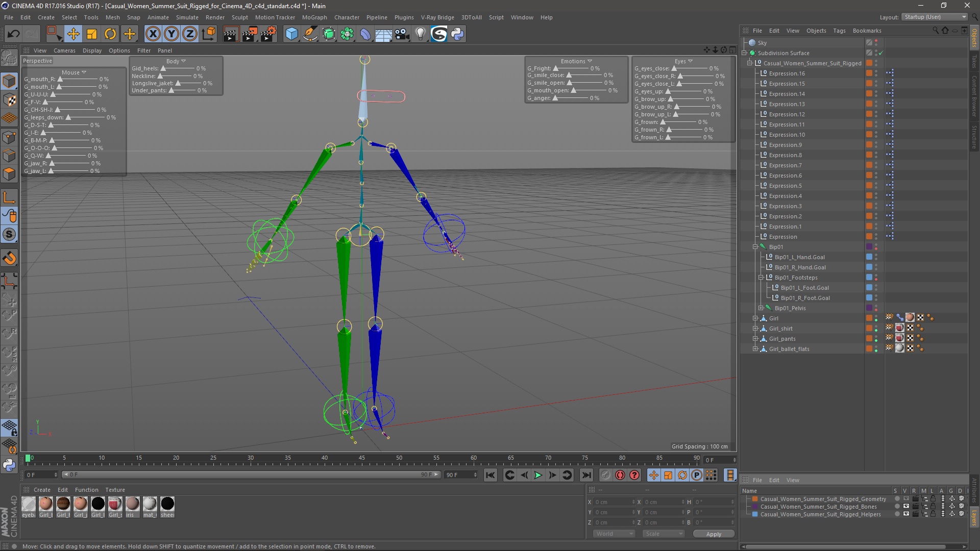
Task: Toggle visibility of Geometry layer
Action: pyautogui.click(x=905, y=499)
